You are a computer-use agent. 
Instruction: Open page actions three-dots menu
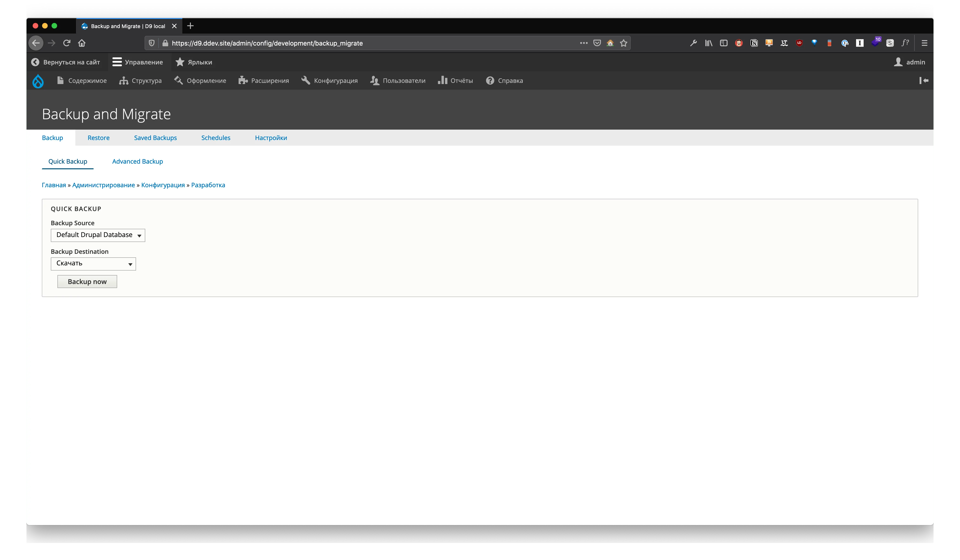coord(584,43)
